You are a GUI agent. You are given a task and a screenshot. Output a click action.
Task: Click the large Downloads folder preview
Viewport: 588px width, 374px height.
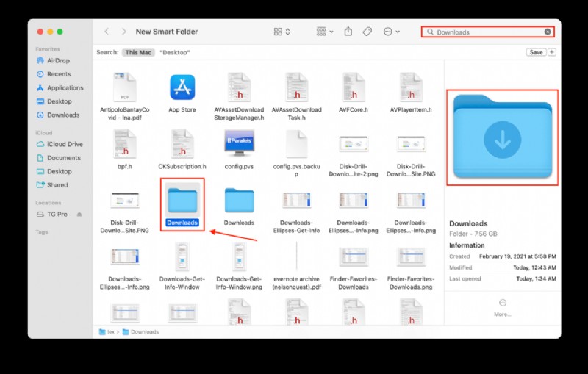coord(503,137)
